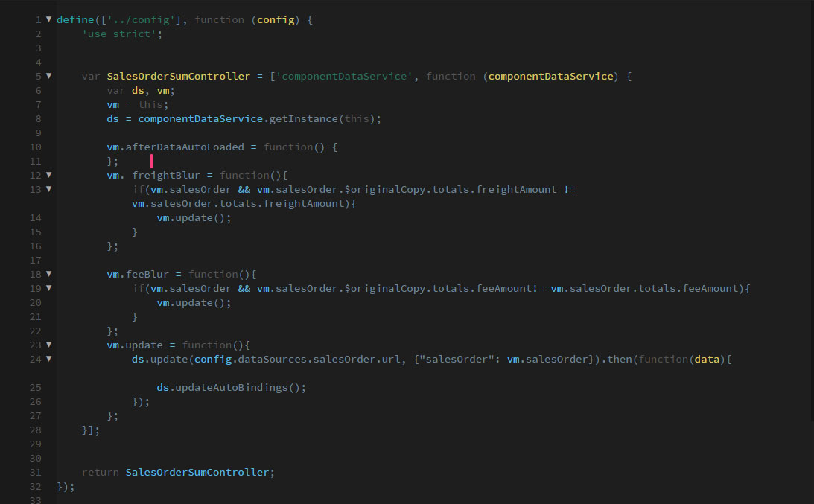
Task: Click the getInstance method call
Action: (x=303, y=119)
